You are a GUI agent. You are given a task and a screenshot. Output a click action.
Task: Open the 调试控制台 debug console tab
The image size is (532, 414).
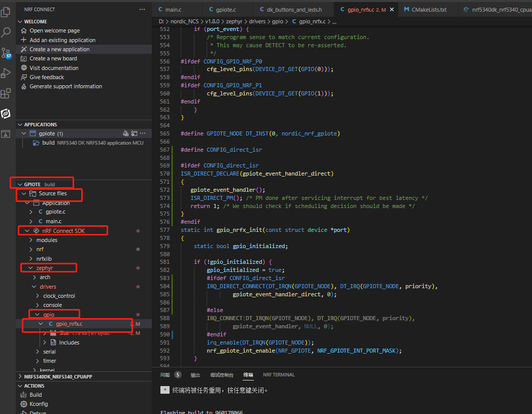pyautogui.click(x=221, y=374)
